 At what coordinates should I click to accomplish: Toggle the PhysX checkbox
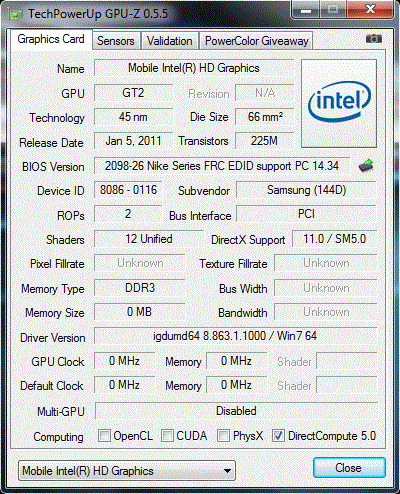[x=224, y=435]
